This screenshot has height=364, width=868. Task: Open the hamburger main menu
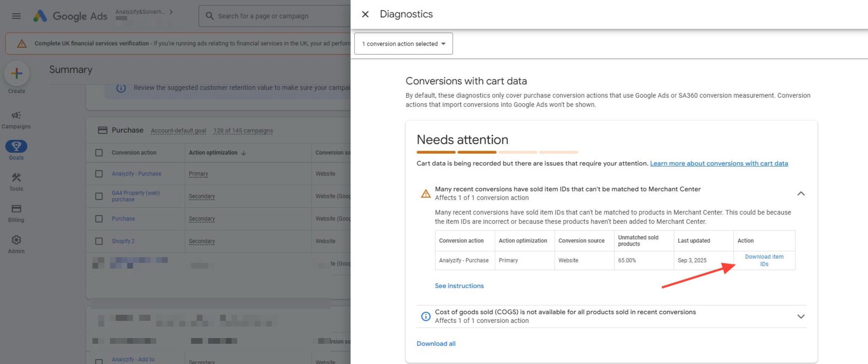pos(16,16)
